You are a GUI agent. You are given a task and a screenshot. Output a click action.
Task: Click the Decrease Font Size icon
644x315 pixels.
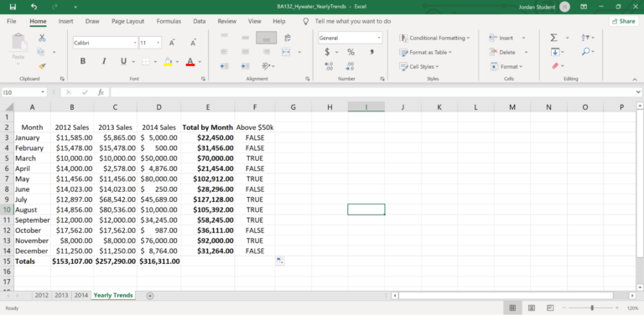click(193, 43)
